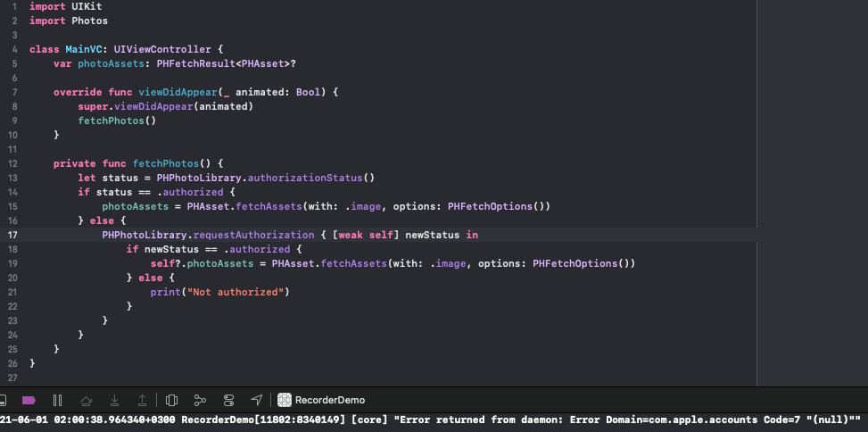The image size is (868, 432).
Task: Pause program execution in the debug bar
Action: [x=57, y=400]
